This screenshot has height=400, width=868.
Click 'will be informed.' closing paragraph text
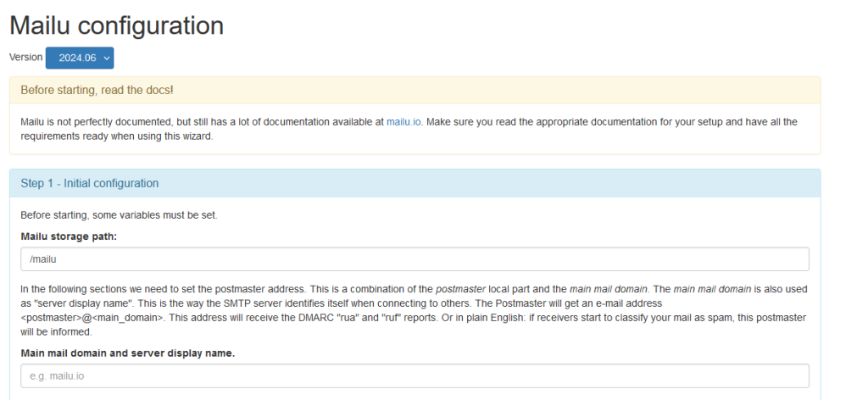point(57,332)
